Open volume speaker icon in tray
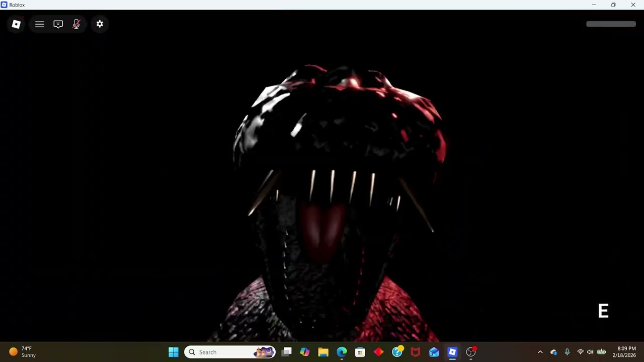This screenshot has height=362, width=644. pos(590,352)
